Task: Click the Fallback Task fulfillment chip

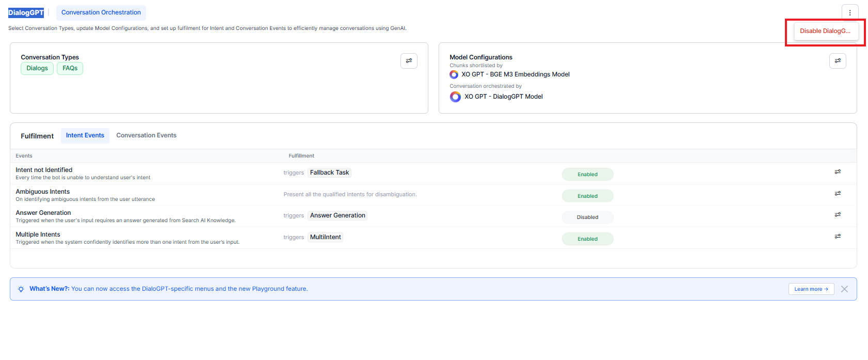Action: tap(329, 173)
